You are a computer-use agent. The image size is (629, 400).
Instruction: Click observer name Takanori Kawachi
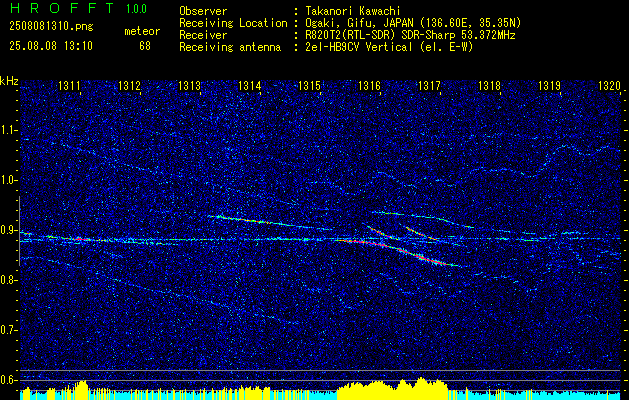(x=353, y=11)
